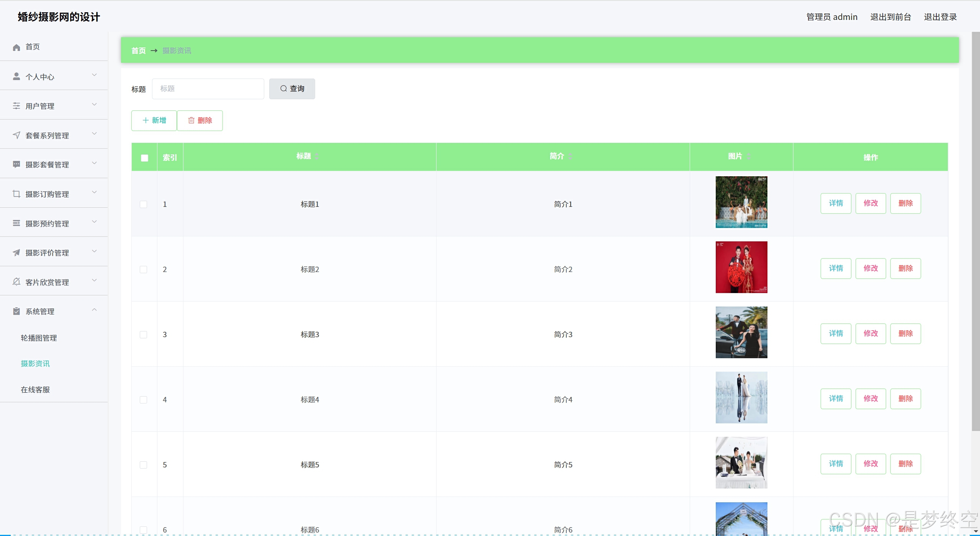This screenshot has height=536, width=980.
Task: Click the muted bell icon beside 客片欣赏管理
Action: (x=16, y=282)
